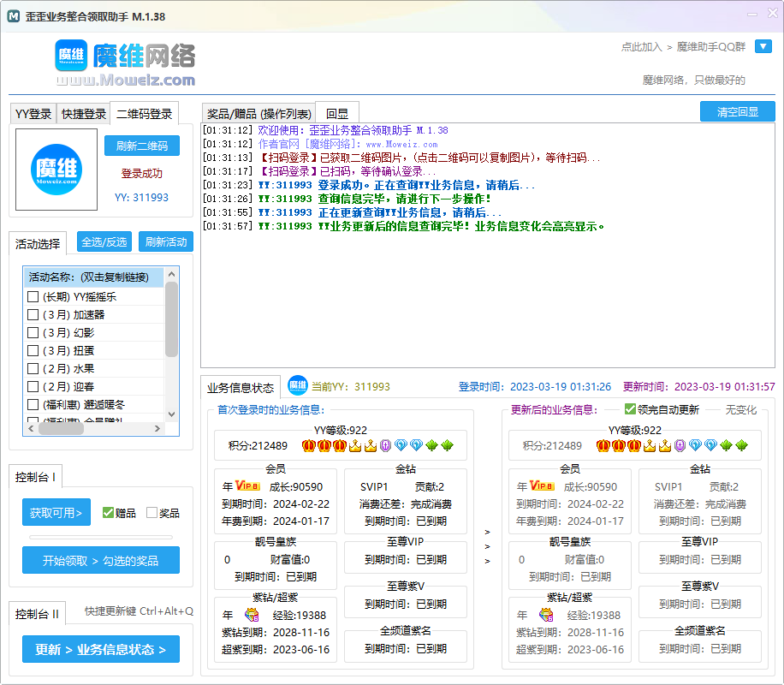Click the 清空回显 button

[x=738, y=111]
